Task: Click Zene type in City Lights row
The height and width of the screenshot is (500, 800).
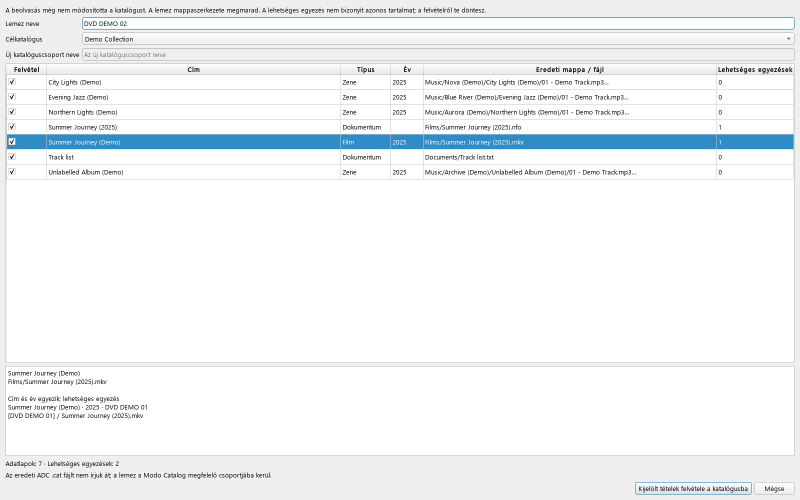Action: pos(365,82)
